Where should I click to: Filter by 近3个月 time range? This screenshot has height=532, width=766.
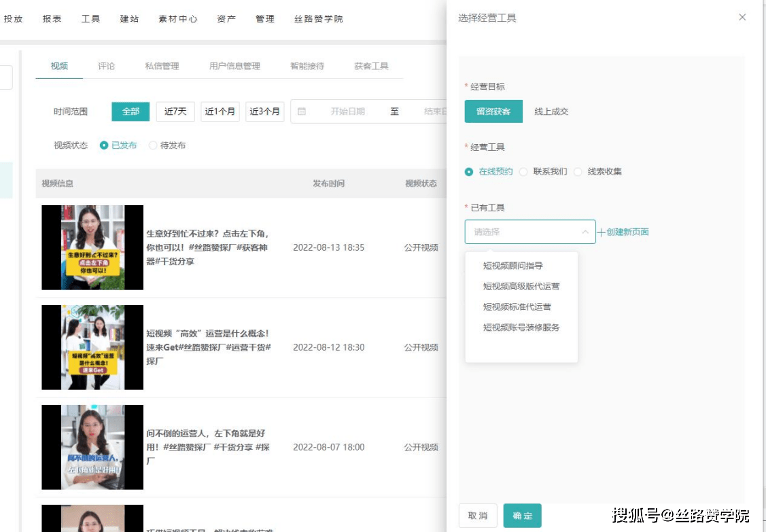click(265, 111)
